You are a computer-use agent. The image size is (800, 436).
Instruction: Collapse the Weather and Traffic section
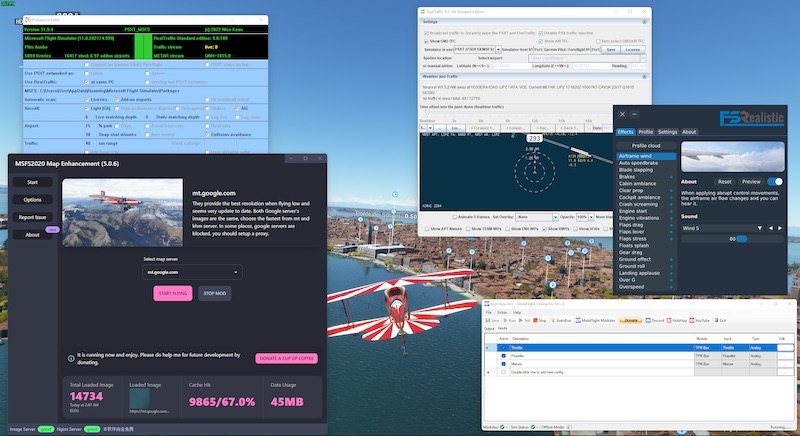click(x=644, y=76)
